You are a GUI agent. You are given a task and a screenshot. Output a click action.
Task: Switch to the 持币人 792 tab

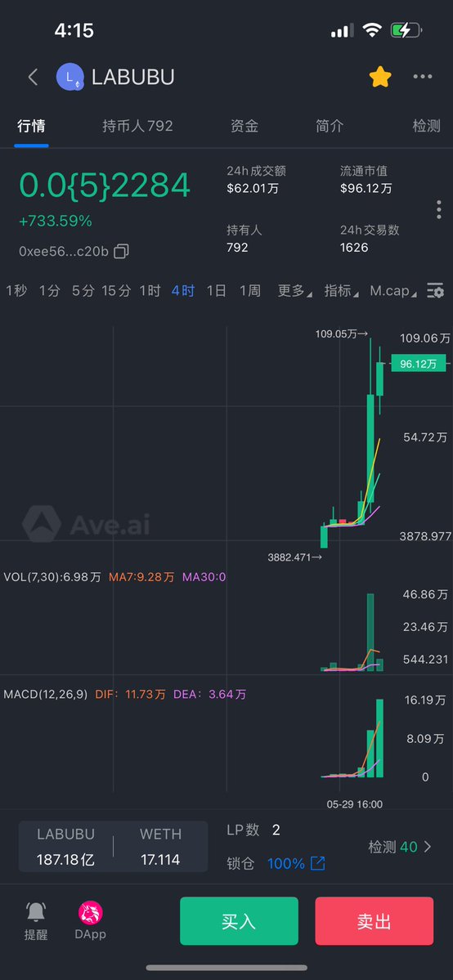(137, 126)
